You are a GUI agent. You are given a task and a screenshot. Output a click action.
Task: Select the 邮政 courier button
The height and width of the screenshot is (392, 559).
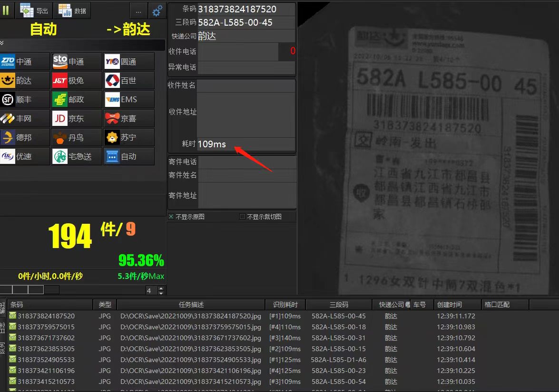coord(77,99)
